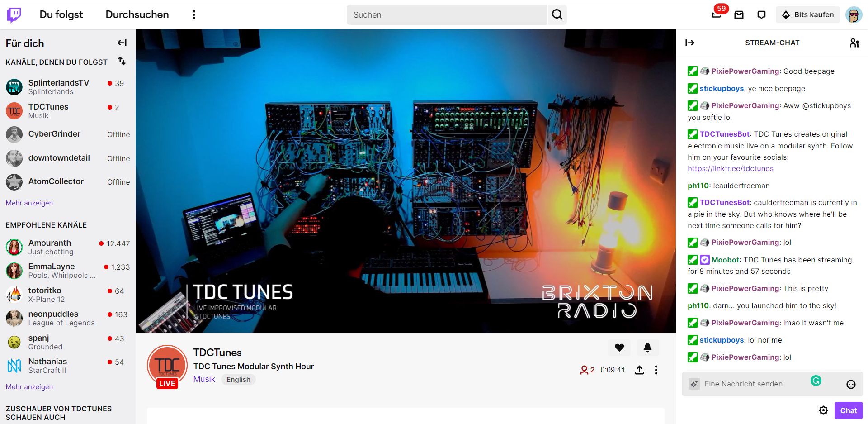The width and height of the screenshot is (868, 424).
Task: Open SplinterlandsTV channel avatar
Action: (14, 87)
